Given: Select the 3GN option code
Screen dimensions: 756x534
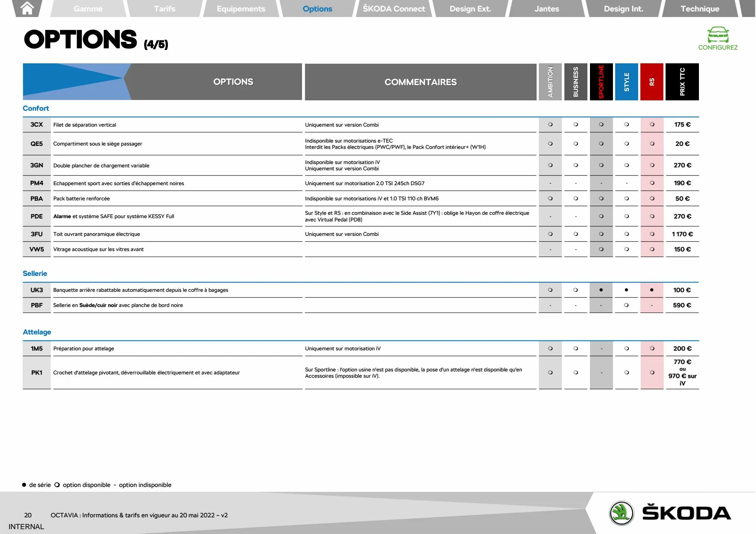Looking at the screenshot, I should (37, 165).
